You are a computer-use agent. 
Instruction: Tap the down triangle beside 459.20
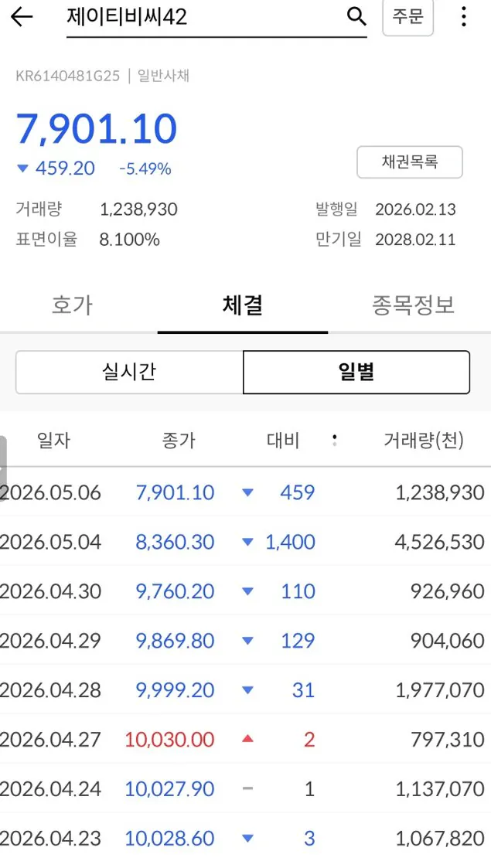(22, 168)
